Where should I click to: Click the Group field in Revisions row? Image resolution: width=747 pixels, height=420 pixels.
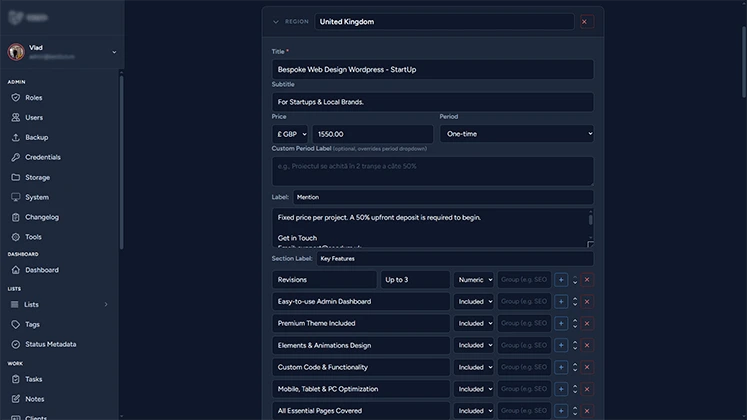click(524, 280)
